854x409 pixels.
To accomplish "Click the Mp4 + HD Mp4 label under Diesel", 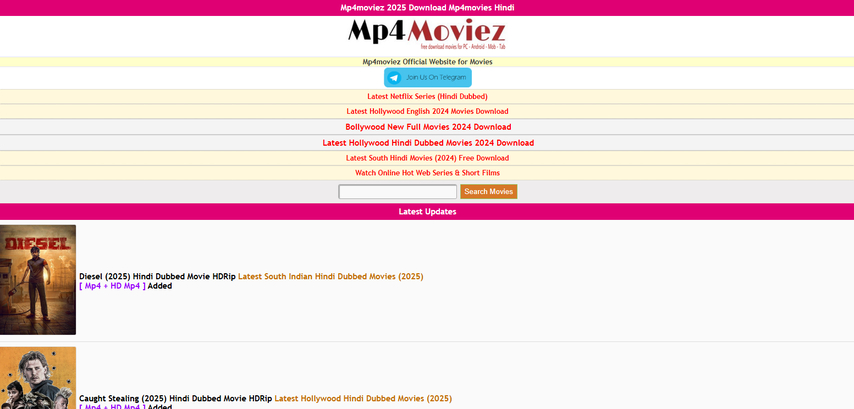I will tap(112, 286).
